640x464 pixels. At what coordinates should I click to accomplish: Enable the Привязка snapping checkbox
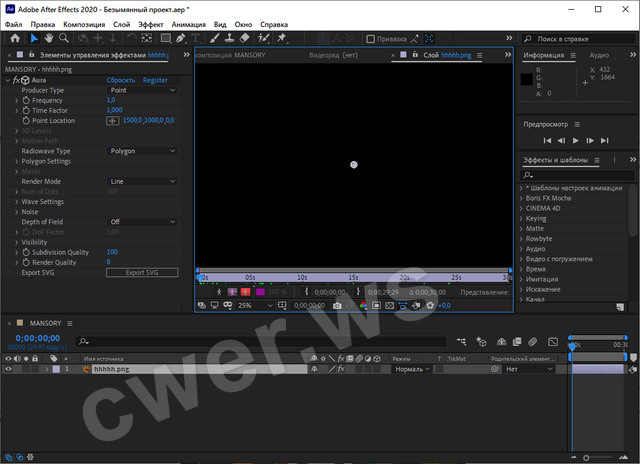(x=371, y=39)
